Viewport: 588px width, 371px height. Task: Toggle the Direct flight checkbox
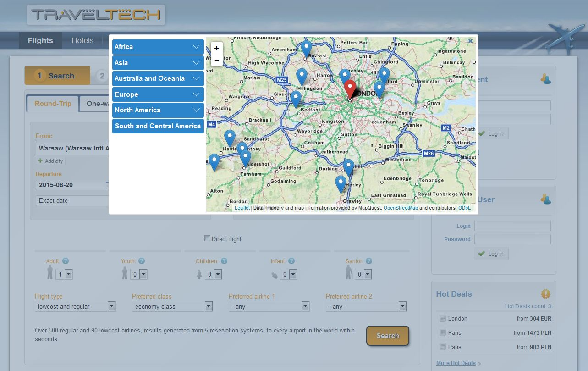(208, 238)
